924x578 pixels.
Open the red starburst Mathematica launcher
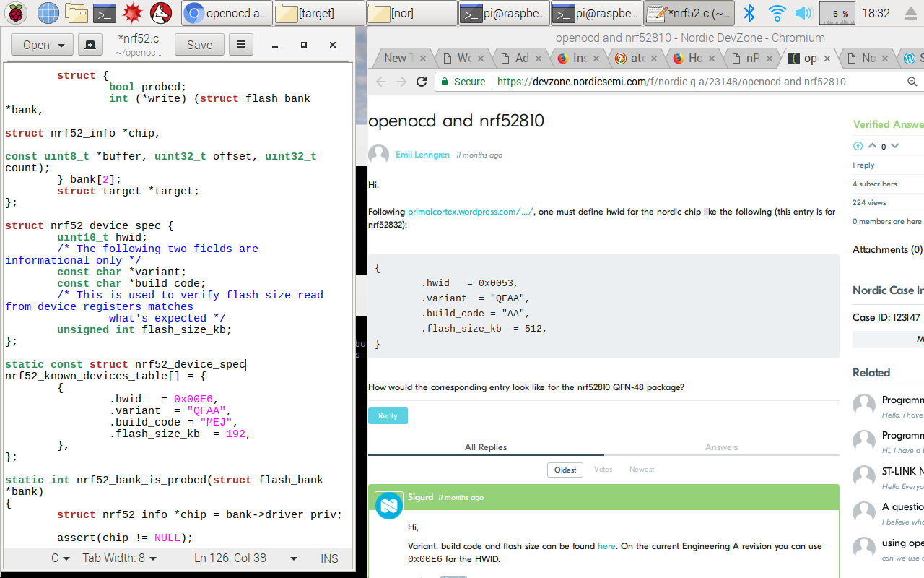coord(132,13)
